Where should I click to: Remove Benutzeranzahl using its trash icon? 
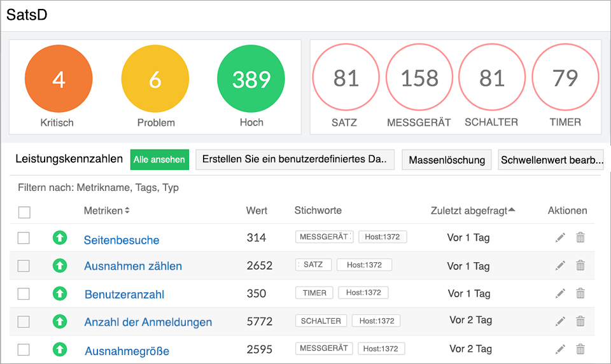[580, 293]
